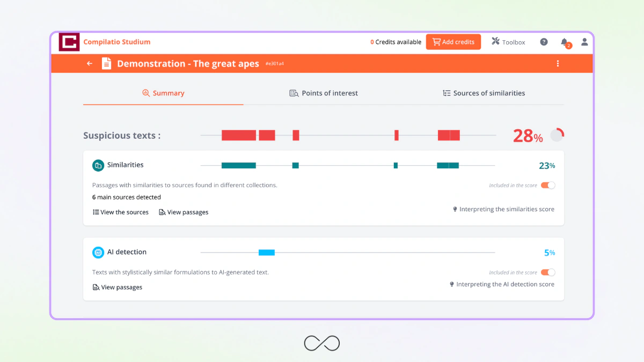
Task: Open the Toolbox menu
Action: (x=508, y=42)
